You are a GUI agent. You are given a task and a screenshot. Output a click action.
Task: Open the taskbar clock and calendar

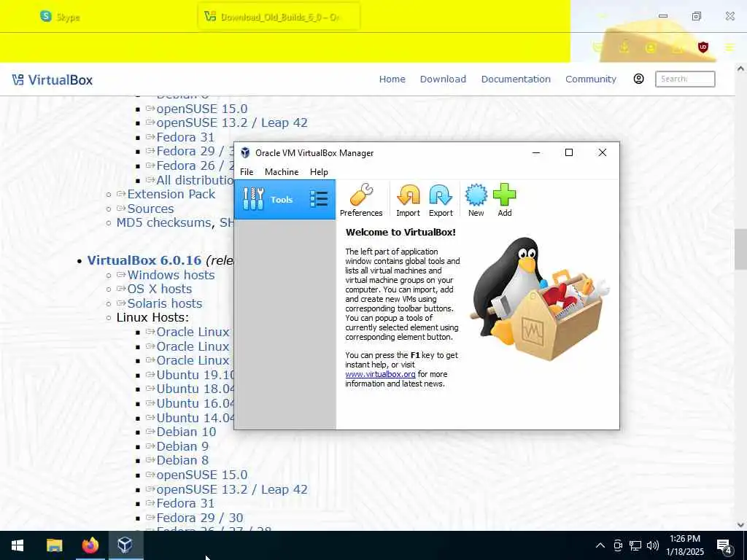click(x=684, y=545)
